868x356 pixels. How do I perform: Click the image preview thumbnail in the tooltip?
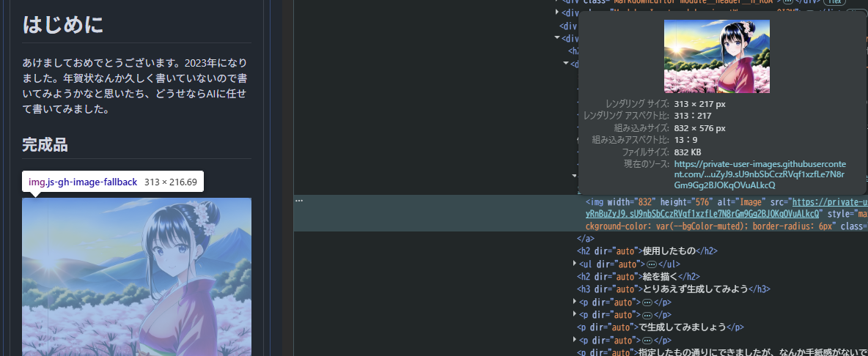click(x=716, y=56)
